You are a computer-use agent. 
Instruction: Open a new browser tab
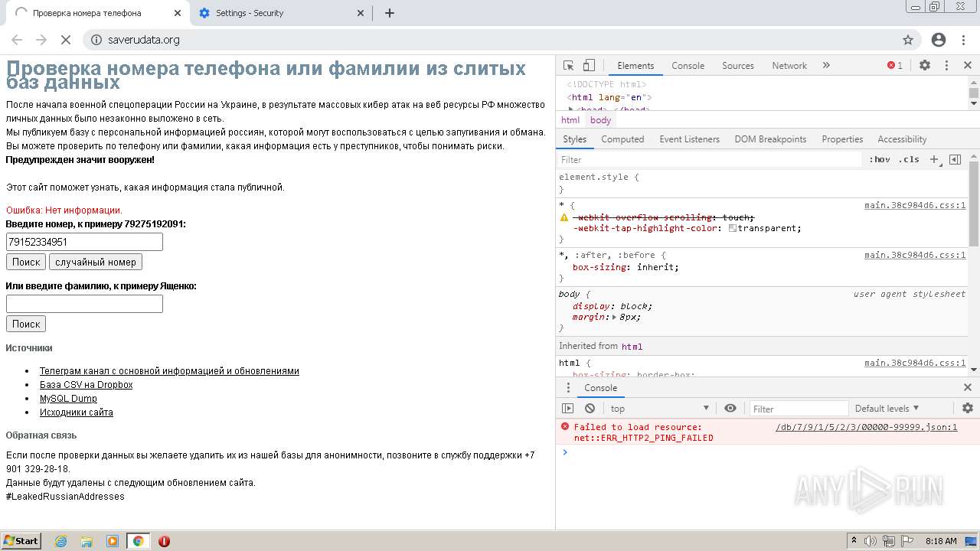click(x=389, y=13)
